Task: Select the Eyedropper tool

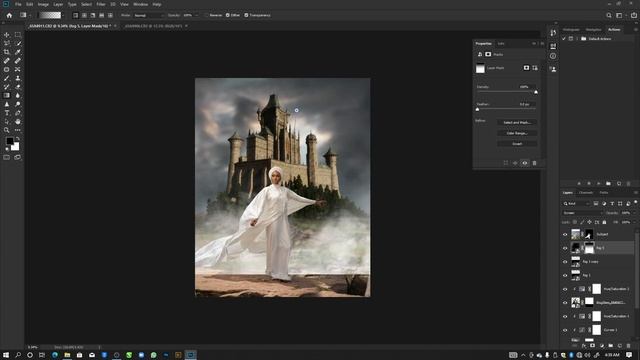Action: 18,52
